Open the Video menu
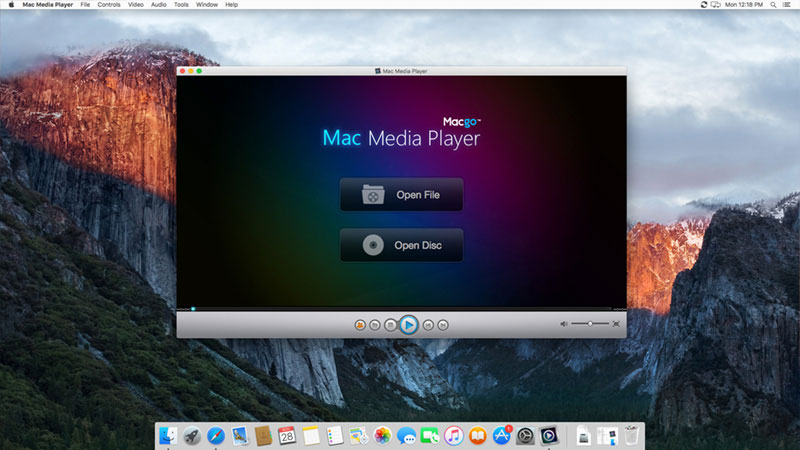 [x=136, y=5]
